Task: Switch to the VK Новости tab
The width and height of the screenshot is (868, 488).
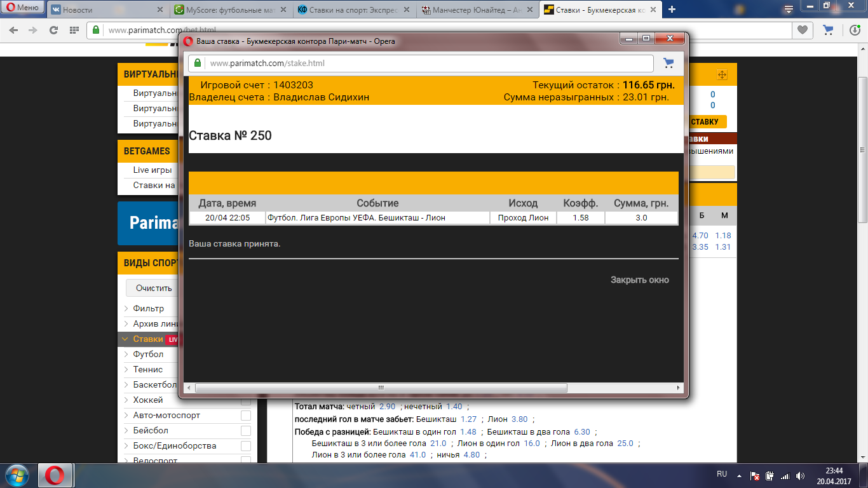Action: [x=107, y=10]
